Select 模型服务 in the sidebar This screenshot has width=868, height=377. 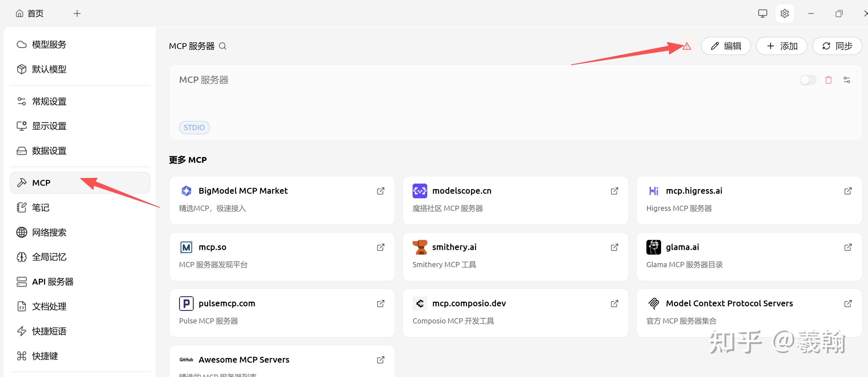(x=49, y=44)
